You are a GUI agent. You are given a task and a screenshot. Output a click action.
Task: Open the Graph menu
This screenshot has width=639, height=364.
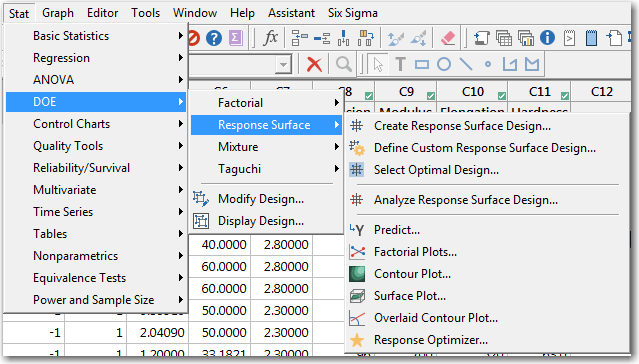(x=58, y=13)
